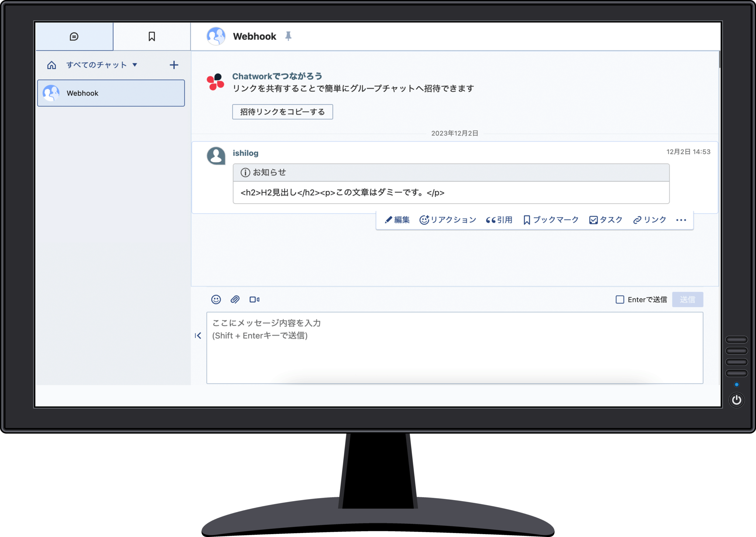Switch to the chats tab with speech bubble
The height and width of the screenshot is (537, 756).
pyautogui.click(x=74, y=36)
